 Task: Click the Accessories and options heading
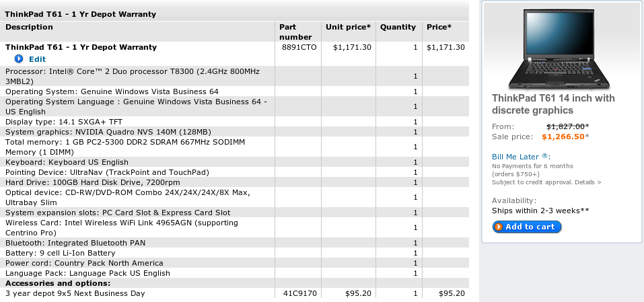click(x=58, y=283)
